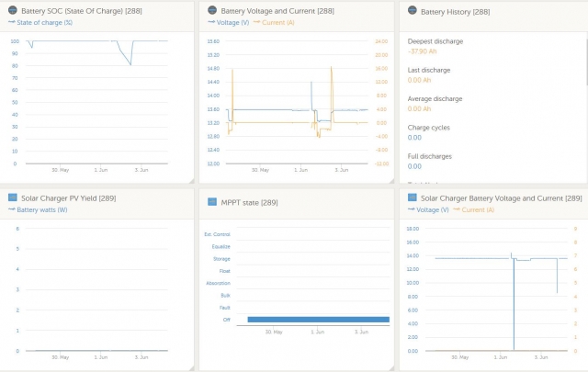Click the Battery History [288] title
This screenshot has width=588, height=372.
click(x=456, y=12)
